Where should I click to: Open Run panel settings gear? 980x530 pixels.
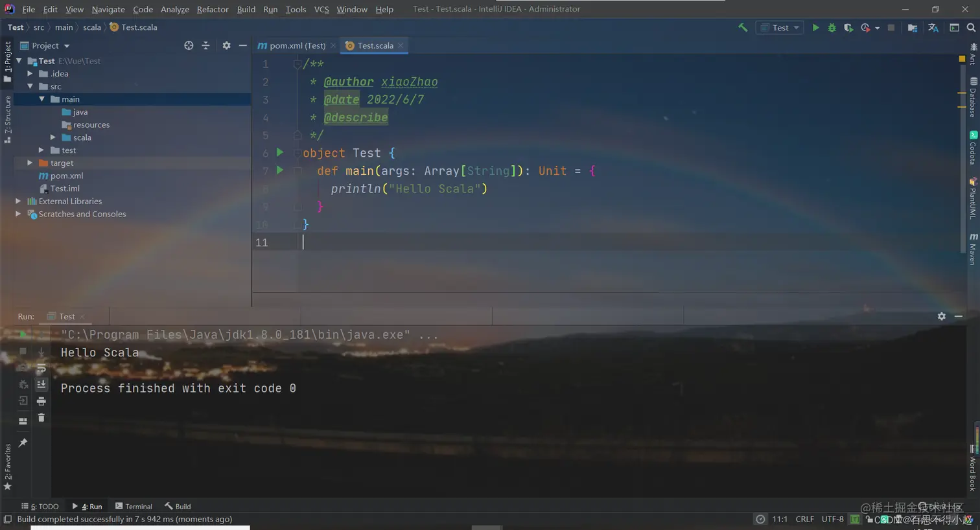click(941, 316)
